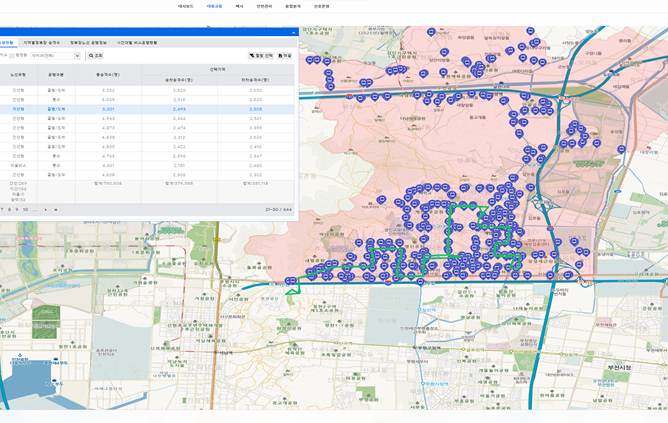Open the highlighted 대중교통 top menu item

tap(214, 6)
